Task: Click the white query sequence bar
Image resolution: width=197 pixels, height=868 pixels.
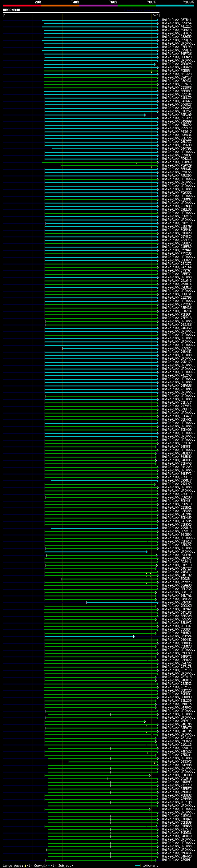Action: tap(81, 12)
